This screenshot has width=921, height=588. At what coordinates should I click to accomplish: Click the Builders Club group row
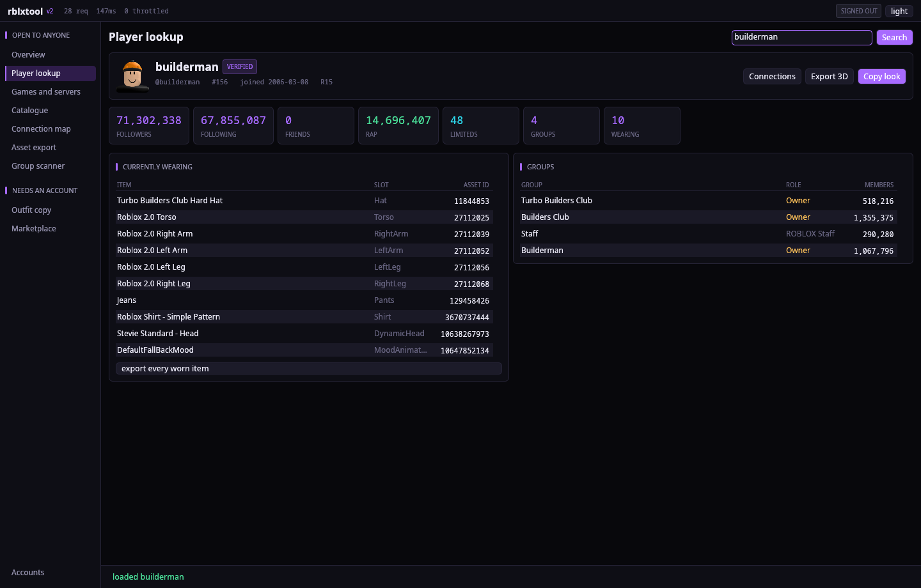tap(709, 217)
